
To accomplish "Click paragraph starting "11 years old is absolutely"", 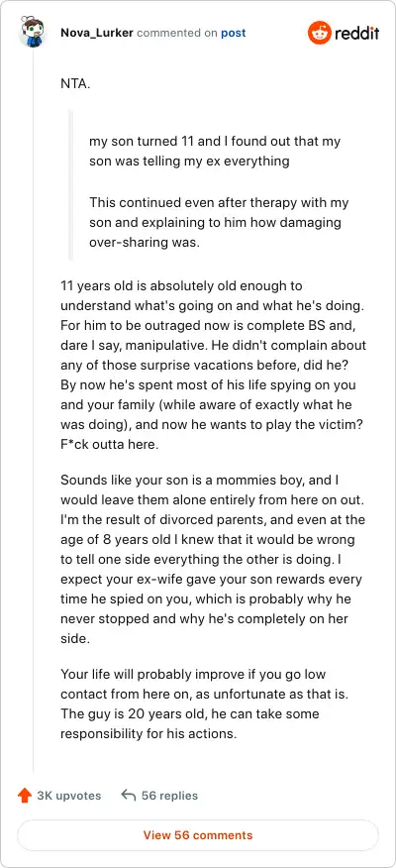I will click(213, 369).
